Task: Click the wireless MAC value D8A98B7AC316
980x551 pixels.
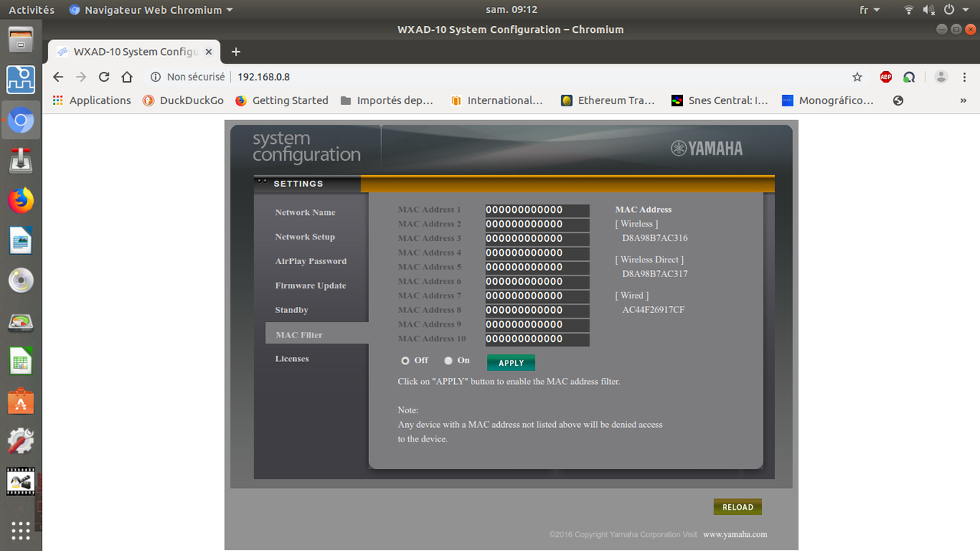Action: click(x=655, y=238)
